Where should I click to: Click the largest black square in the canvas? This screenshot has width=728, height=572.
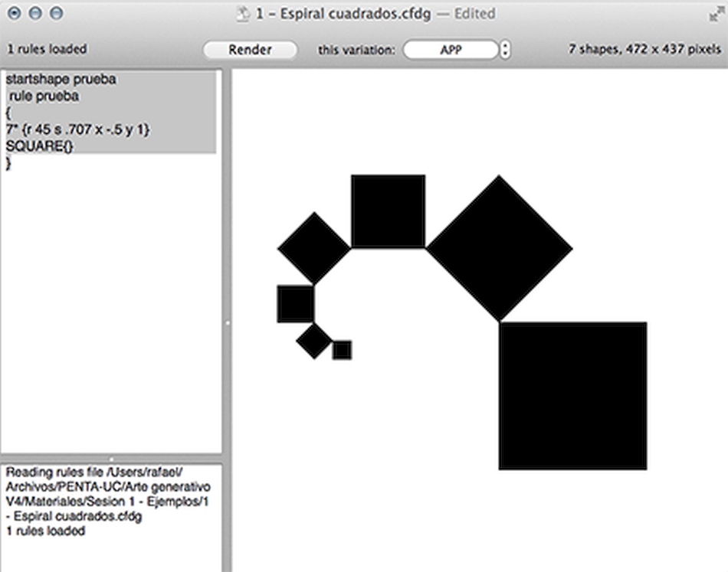click(573, 396)
